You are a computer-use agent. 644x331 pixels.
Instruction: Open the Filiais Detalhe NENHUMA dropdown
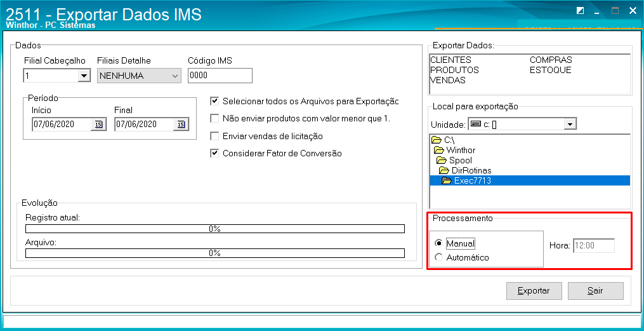tap(139, 76)
